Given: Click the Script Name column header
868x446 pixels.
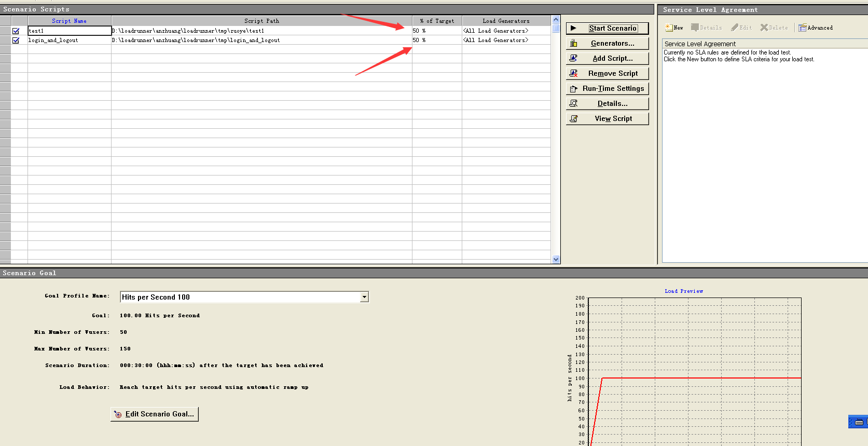Looking at the screenshot, I should click(x=69, y=21).
